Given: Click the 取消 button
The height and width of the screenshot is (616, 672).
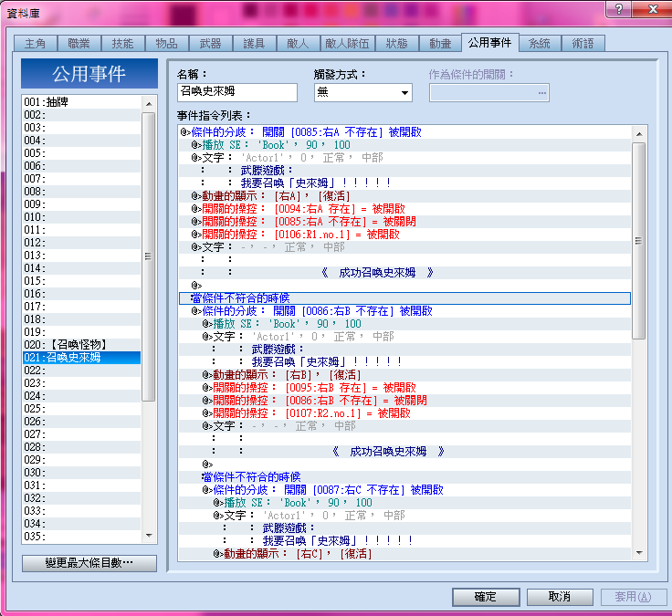Looking at the screenshot, I should coord(560,597).
